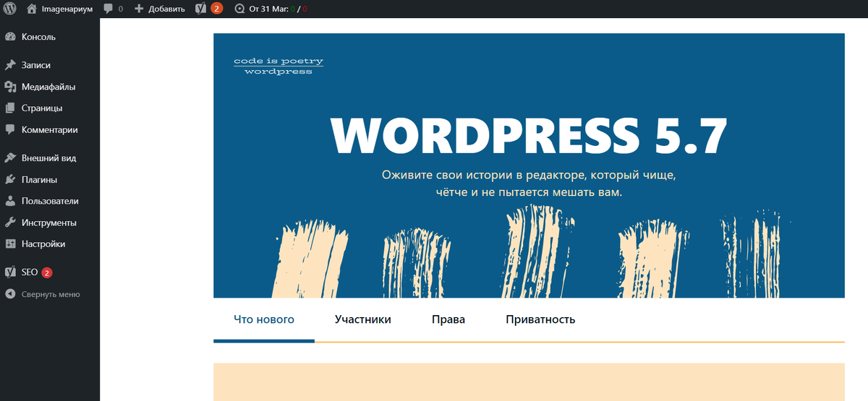Viewport: 868px width, 401px height.
Task: Open the От 31 Мар: statistics item
Action: point(278,9)
